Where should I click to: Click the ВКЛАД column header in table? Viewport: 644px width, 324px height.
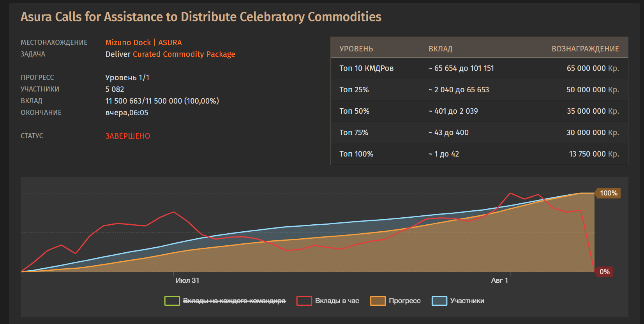[441, 49]
